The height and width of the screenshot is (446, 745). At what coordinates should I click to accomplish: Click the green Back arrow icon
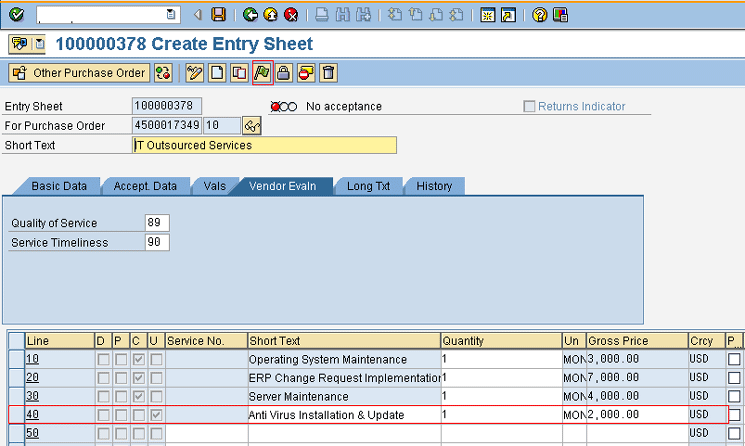pyautogui.click(x=250, y=15)
